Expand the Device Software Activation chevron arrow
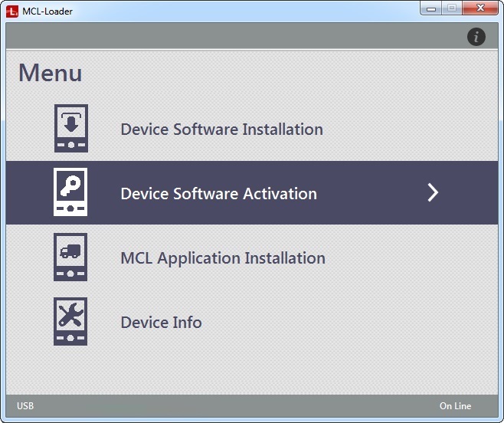The image size is (504, 423). tap(433, 193)
